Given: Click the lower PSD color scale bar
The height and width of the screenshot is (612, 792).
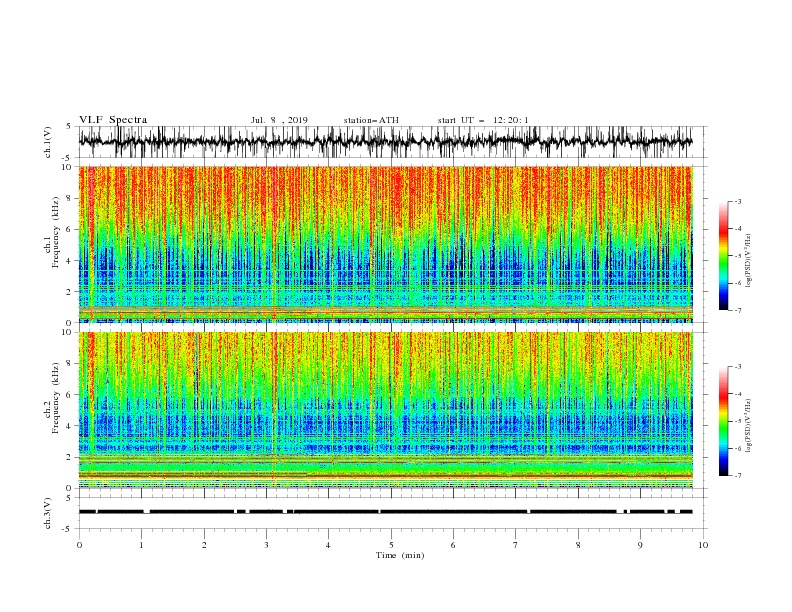Looking at the screenshot, I should pos(723,421).
